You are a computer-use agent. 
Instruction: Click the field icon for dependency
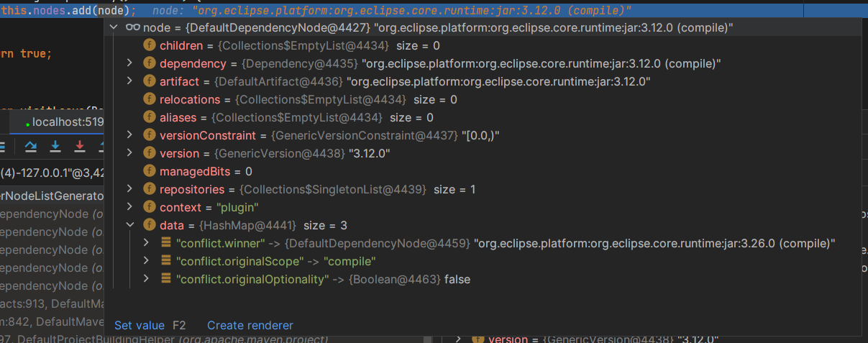[150, 63]
